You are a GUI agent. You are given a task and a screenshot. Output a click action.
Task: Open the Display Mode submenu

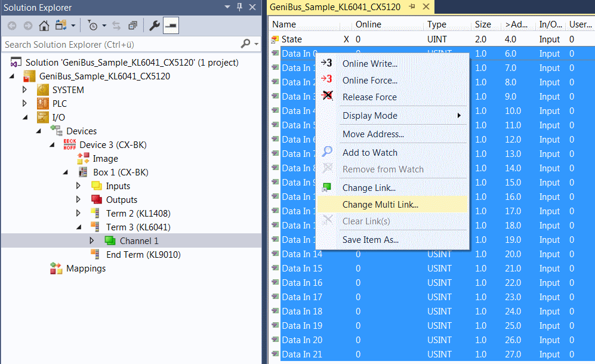click(x=392, y=116)
